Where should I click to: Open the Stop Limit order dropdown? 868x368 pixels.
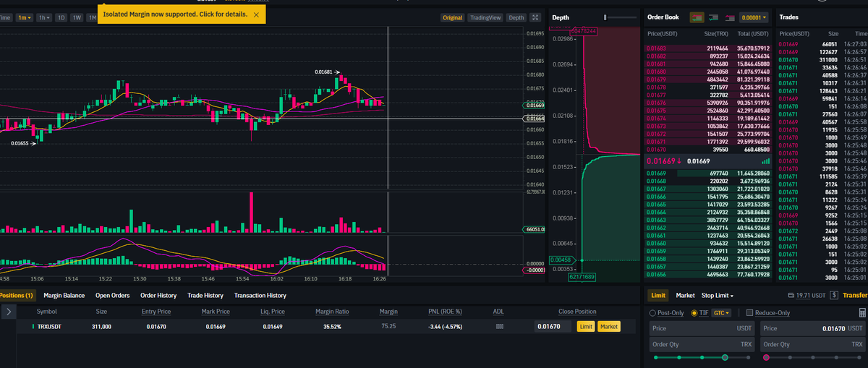(x=717, y=295)
